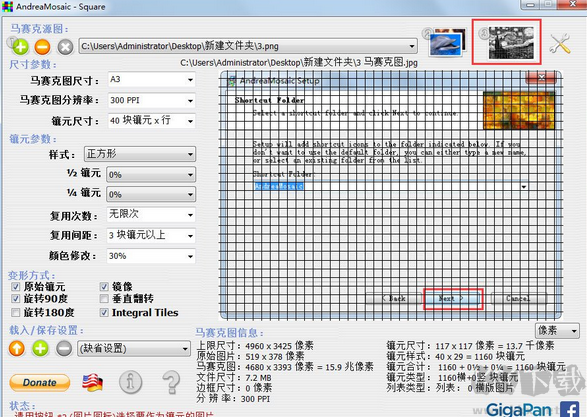Open the 像素 unit dropdown
Viewport: 587px width, 417px height.
tap(557, 331)
